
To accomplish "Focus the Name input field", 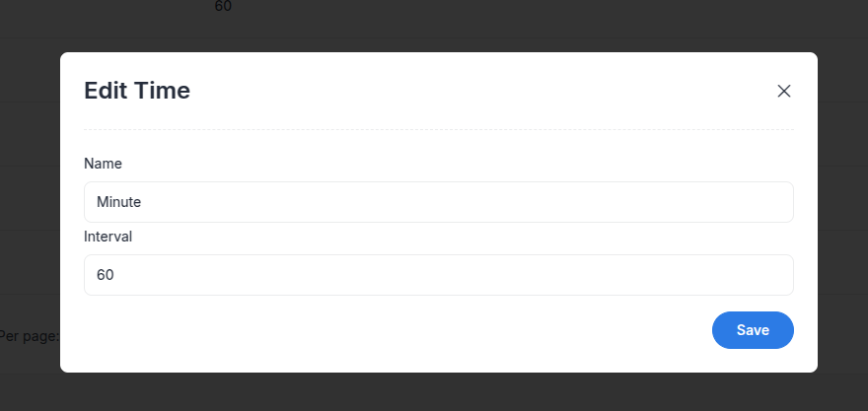I will 438,202.
